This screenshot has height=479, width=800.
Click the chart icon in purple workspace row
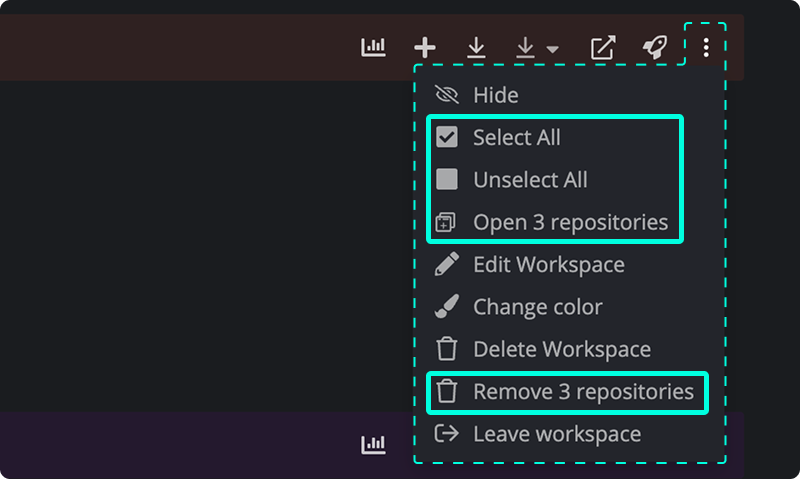[373, 445]
